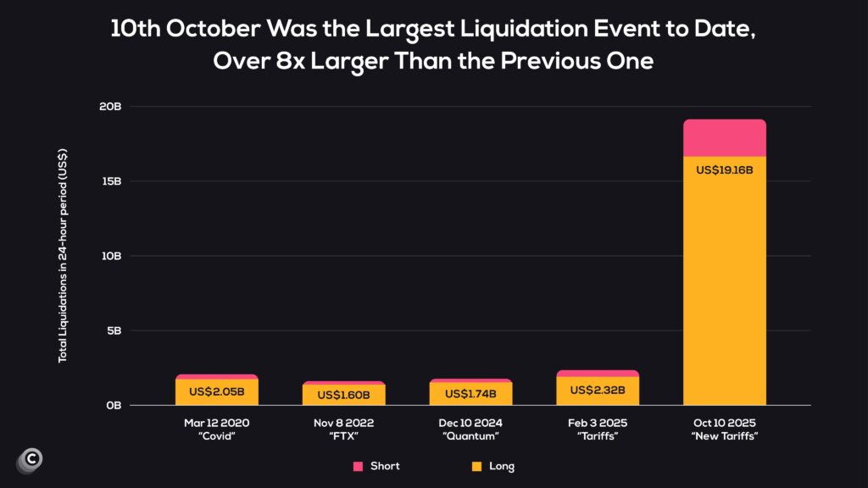
Task: Click the US$1.74B value label
Action: (470, 394)
